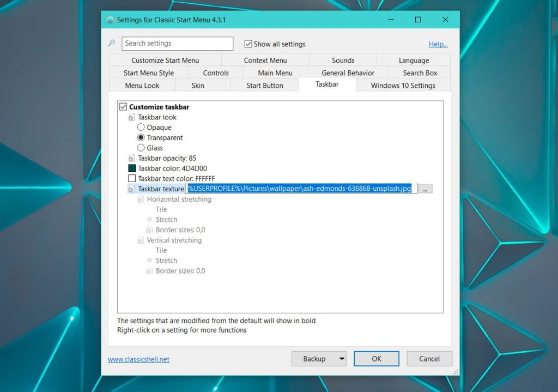This screenshot has height=392, width=558.
Task: Click the Classic Shell title bar icon
Action: tap(110, 19)
